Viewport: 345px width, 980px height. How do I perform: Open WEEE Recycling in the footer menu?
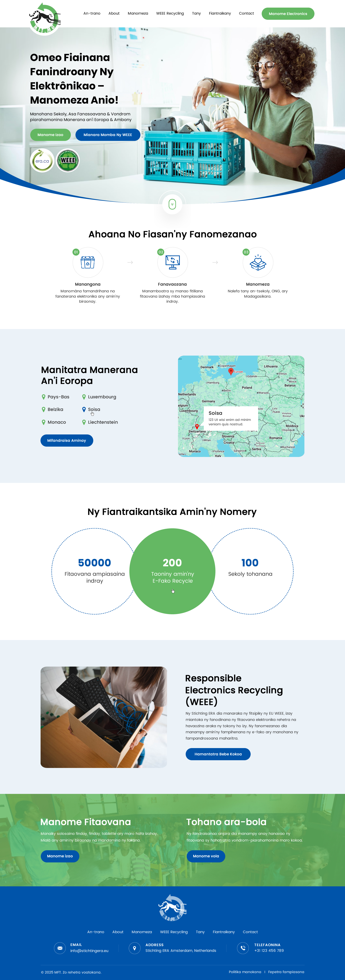point(174,932)
